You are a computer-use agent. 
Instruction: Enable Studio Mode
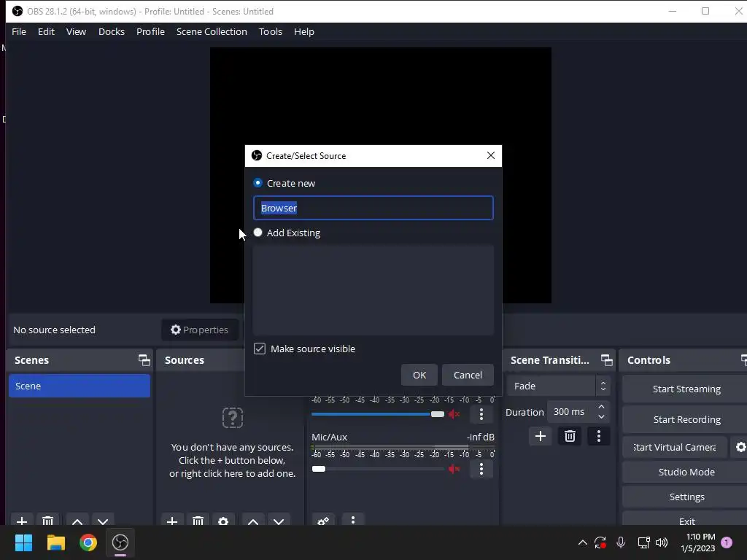coord(686,472)
